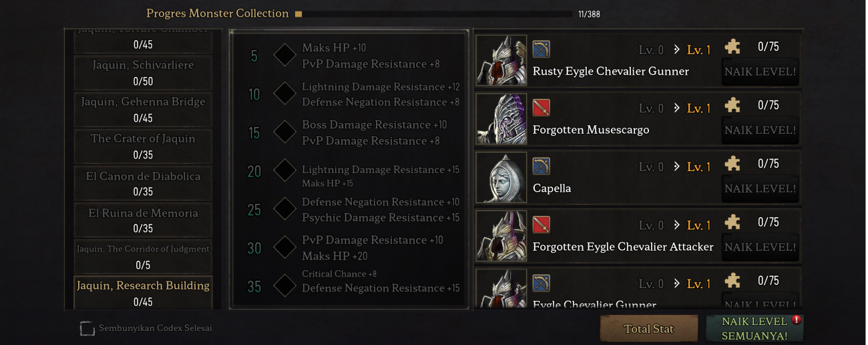Image resolution: width=868 pixels, height=345 pixels.
Task: Click the diamond marker for milestone 20
Action: pos(285,171)
